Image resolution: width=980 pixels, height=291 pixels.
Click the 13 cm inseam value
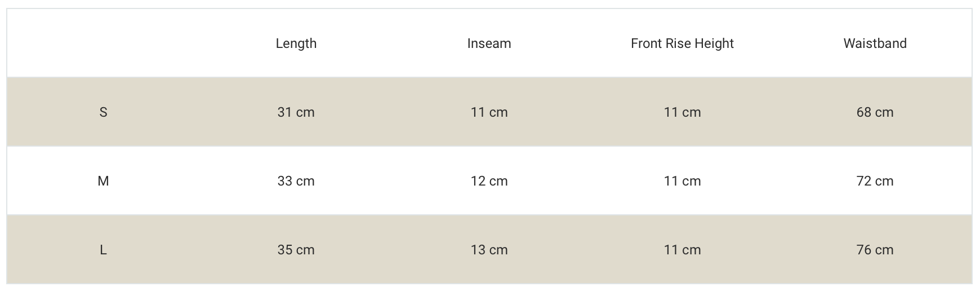pos(489,250)
